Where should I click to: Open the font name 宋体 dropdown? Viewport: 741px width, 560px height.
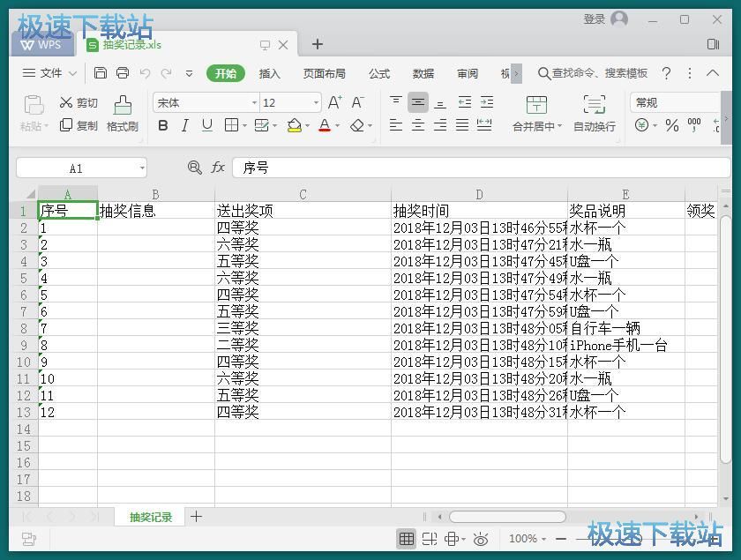coord(254,102)
